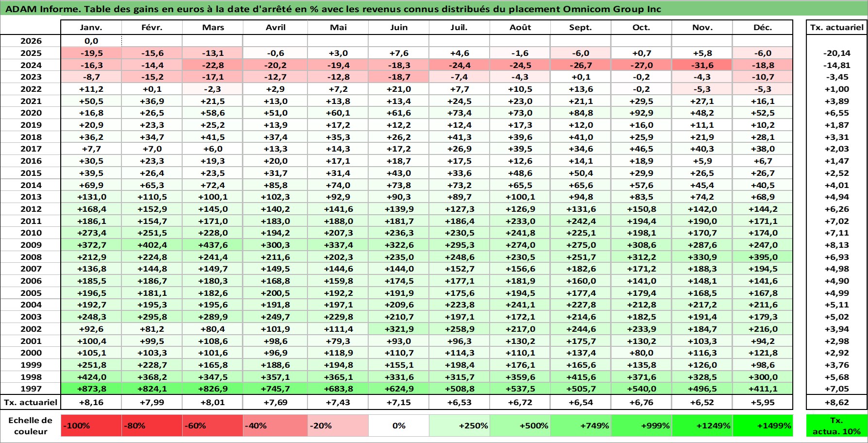Click the +1499% bright green legend swatch

pos(763,426)
